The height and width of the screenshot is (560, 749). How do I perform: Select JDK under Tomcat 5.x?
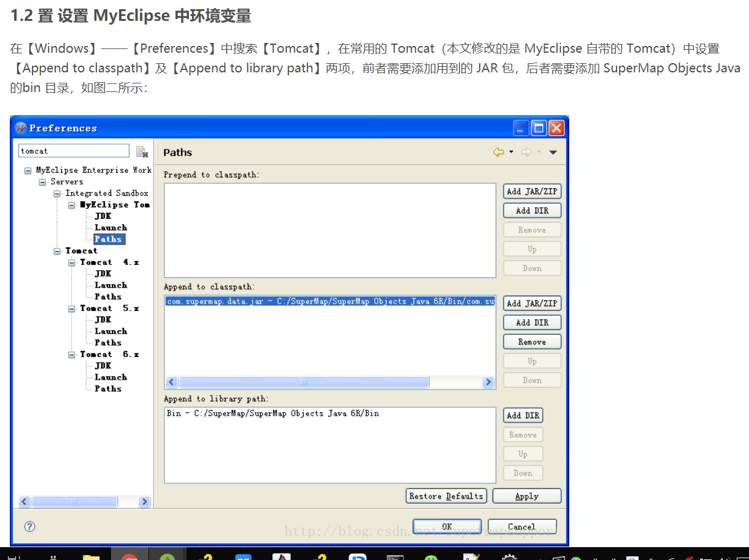103,320
